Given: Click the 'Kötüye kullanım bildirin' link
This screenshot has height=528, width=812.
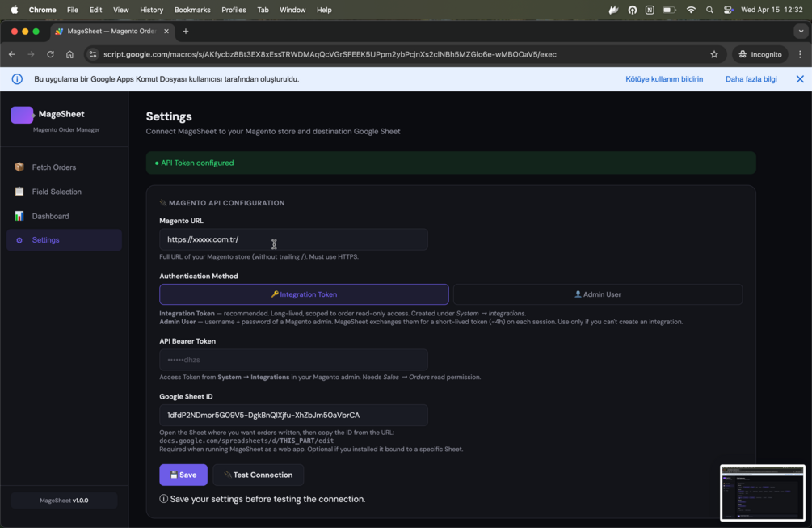Looking at the screenshot, I should (x=664, y=79).
